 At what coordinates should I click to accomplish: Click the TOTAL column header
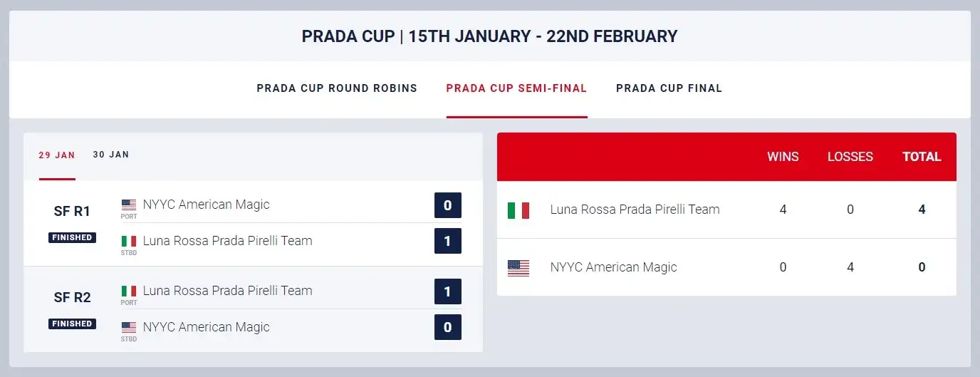(x=922, y=157)
